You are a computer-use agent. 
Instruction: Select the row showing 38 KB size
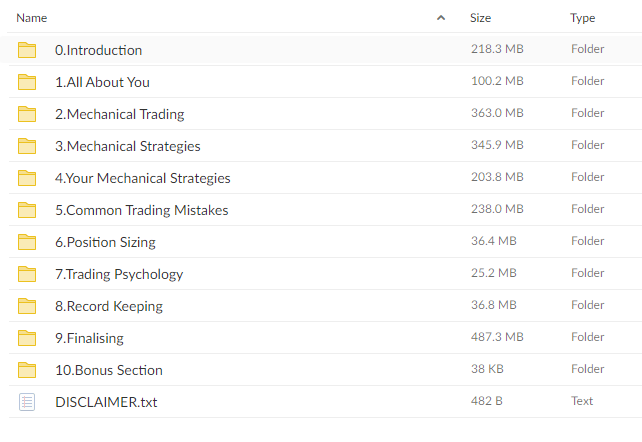325,370
